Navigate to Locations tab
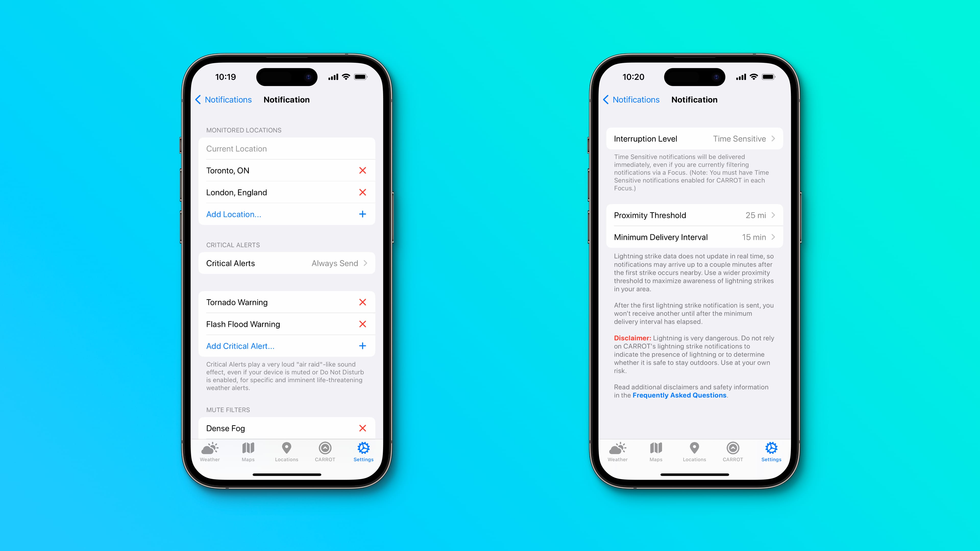The image size is (980, 551). tap(286, 452)
